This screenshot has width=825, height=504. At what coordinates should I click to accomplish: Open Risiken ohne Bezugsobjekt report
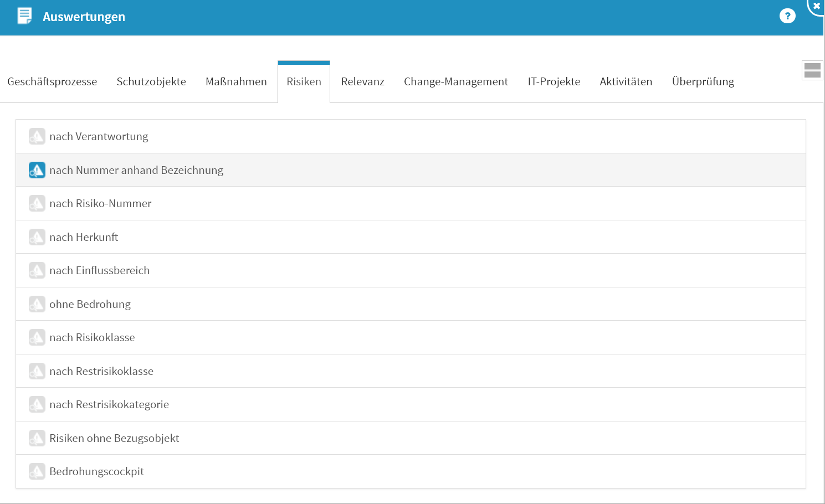click(114, 438)
